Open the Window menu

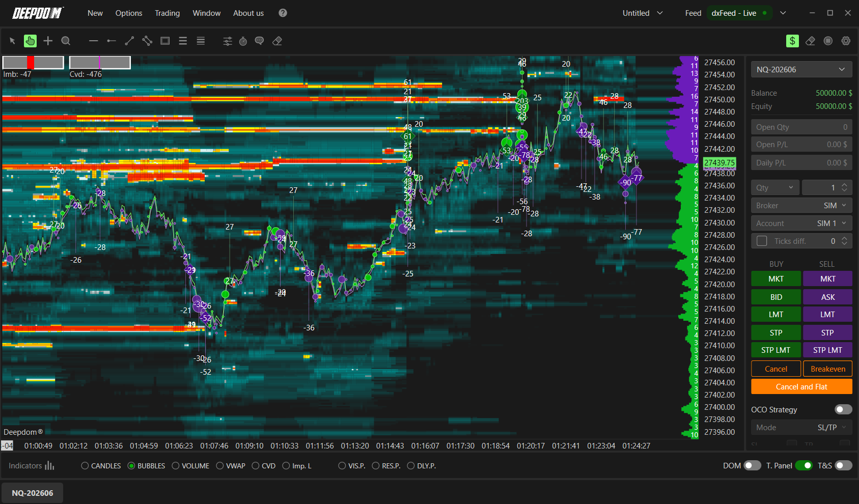(207, 13)
